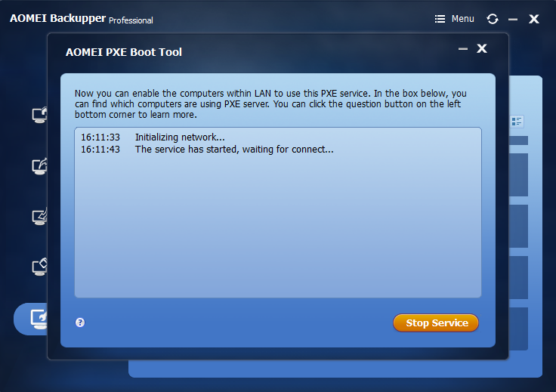Stop the PXE service
Screen dimensions: 556x392
pyautogui.click(x=436, y=323)
